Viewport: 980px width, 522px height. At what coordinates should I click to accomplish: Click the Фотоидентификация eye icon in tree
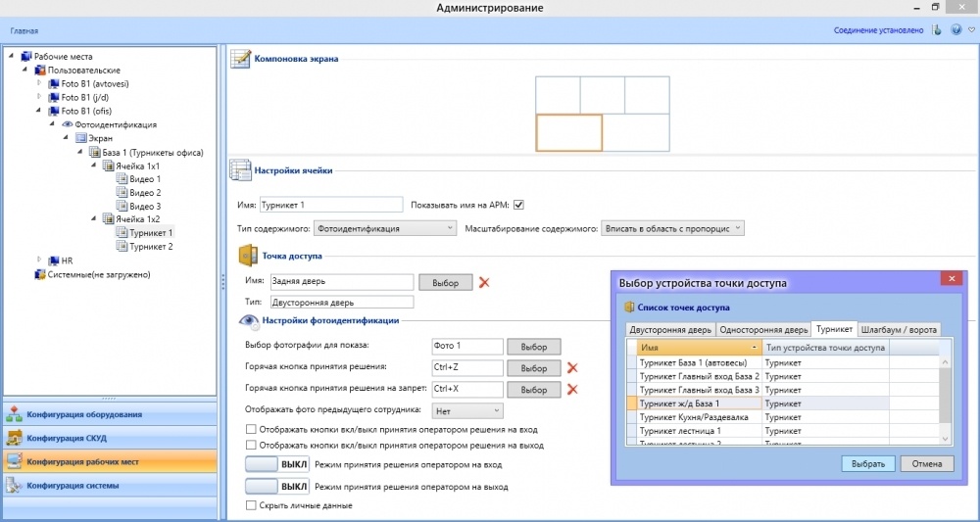(x=68, y=125)
